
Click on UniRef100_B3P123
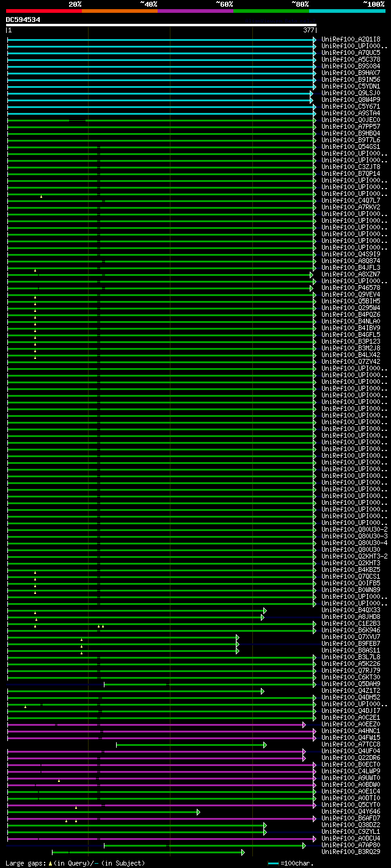coord(351,341)
